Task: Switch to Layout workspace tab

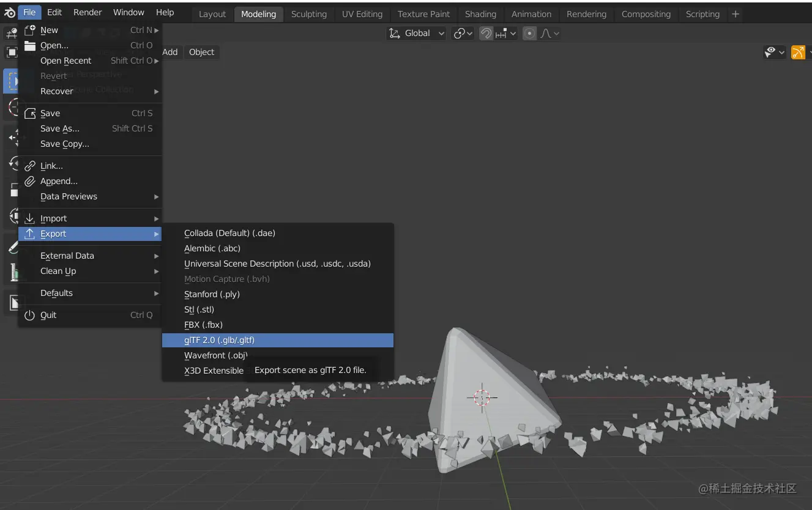Action: tap(212, 14)
